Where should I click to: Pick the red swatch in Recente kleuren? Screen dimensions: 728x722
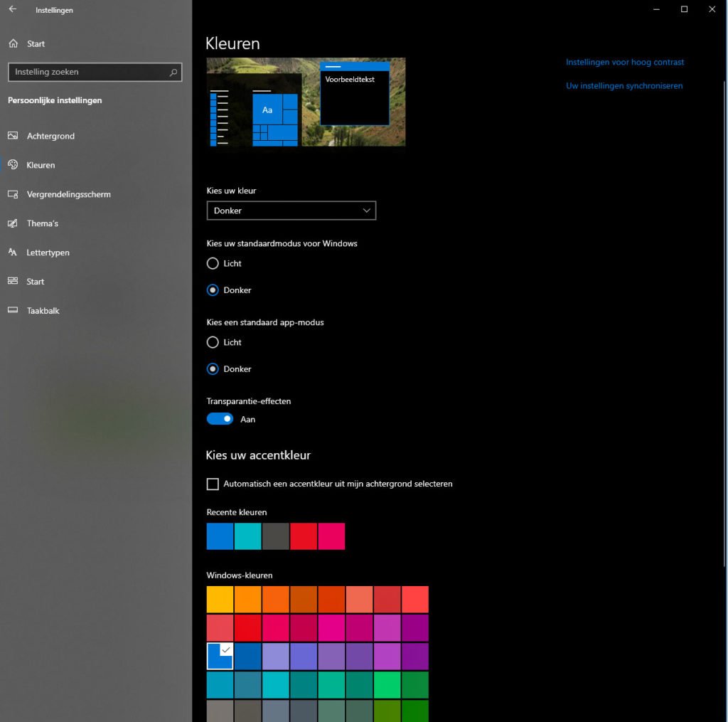(304, 536)
